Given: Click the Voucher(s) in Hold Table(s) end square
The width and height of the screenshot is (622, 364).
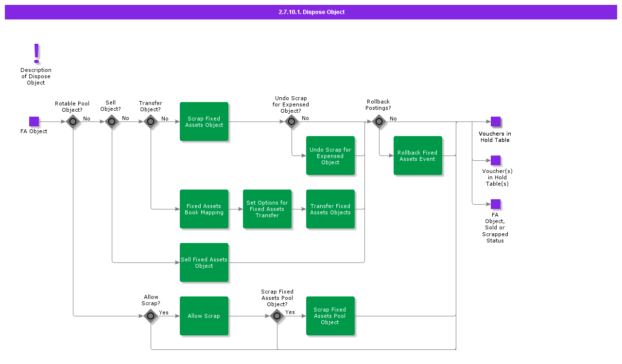Looking at the screenshot, I should [495, 160].
